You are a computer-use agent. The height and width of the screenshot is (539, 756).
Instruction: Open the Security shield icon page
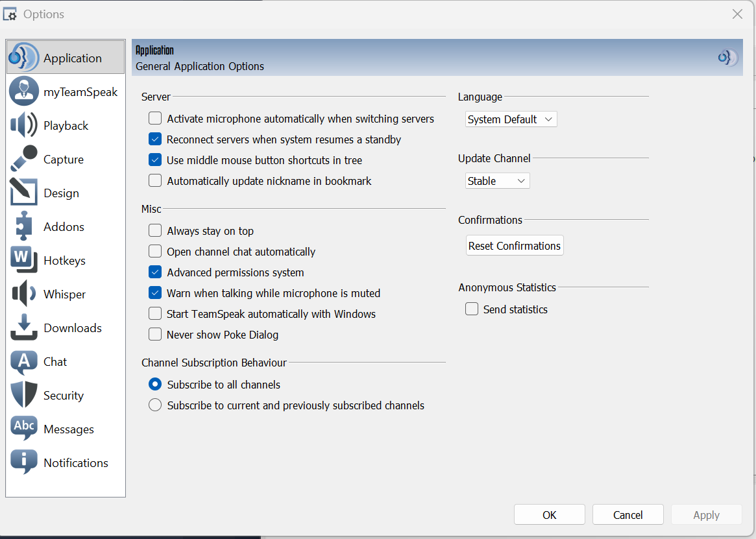point(23,395)
